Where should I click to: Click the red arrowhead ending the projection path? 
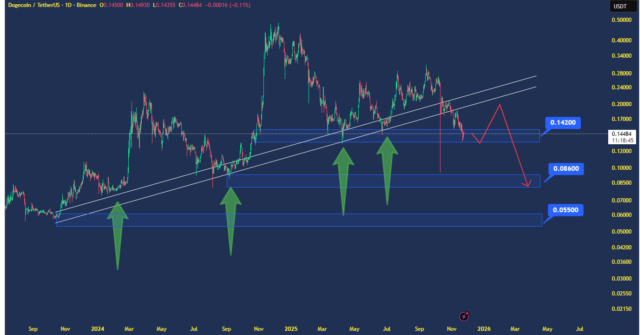[527, 184]
